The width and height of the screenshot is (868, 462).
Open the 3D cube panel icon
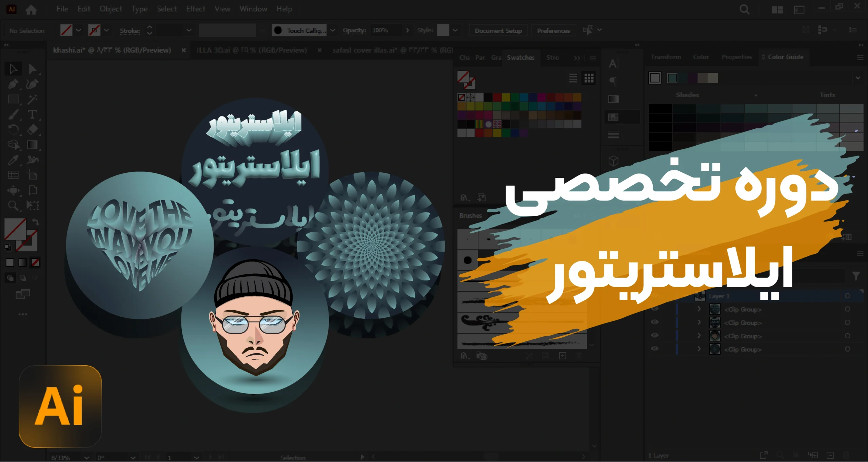(x=613, y=161)
